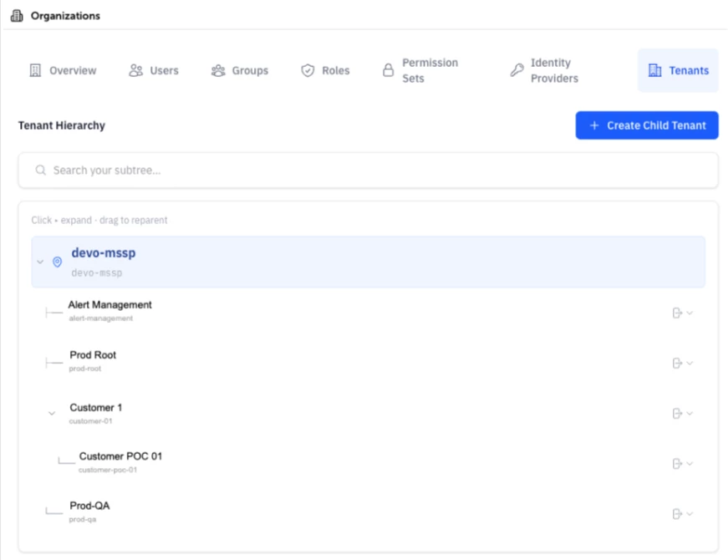The height and width of the screenshot is (560, 728).
Task: Click the switch-tenant icon on Customer 1 row
Action: coord(677,413)
